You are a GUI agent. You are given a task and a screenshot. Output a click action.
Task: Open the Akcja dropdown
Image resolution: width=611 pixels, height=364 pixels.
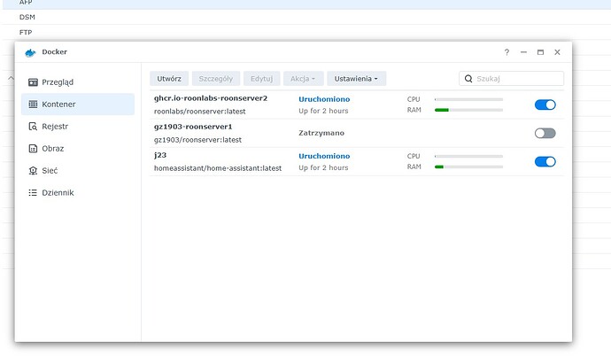303,79
